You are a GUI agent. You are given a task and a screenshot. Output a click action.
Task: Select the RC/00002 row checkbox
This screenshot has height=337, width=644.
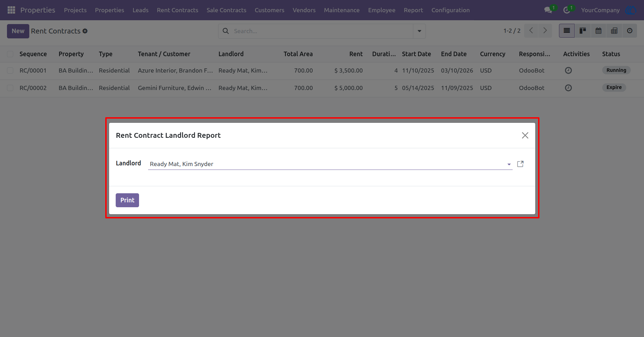pos(10,88)
